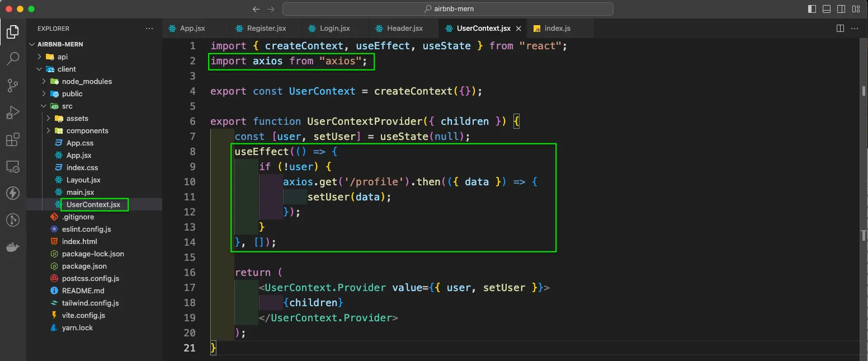Collapse the AIRBNB-MERN root folder
868x361 pixels.
click(x=95, y=44)
